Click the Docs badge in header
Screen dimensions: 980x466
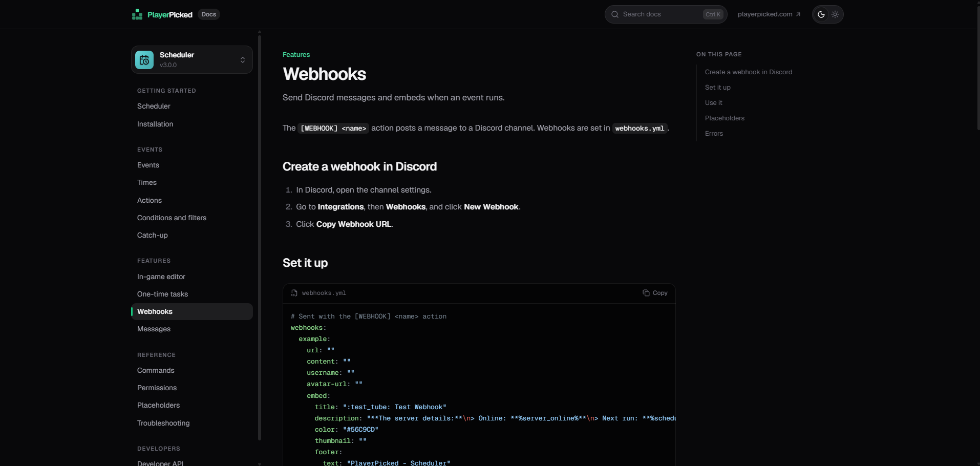coord(209,14)
